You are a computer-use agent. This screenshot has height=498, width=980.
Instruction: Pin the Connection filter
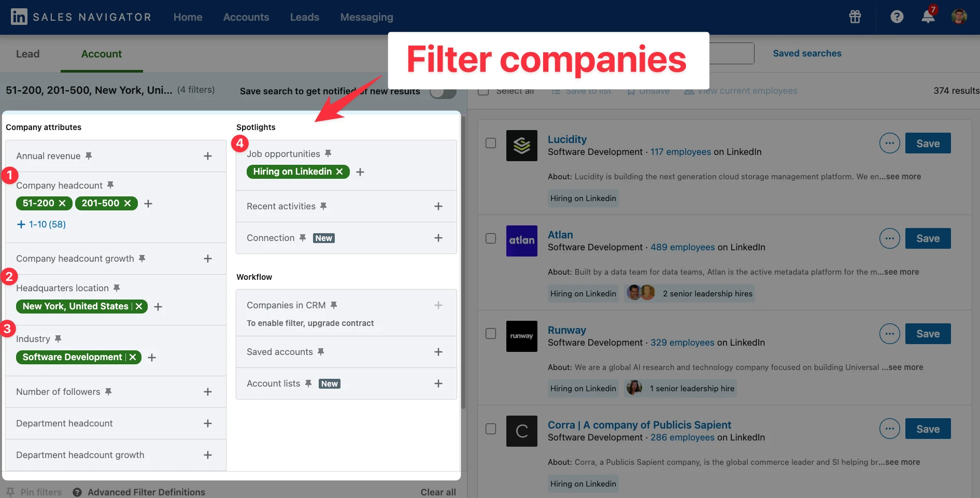pos(303,238)
